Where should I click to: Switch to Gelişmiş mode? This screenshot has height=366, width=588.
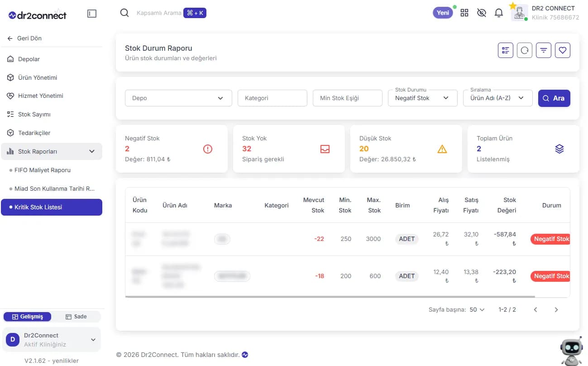click(x=27, y=317)
